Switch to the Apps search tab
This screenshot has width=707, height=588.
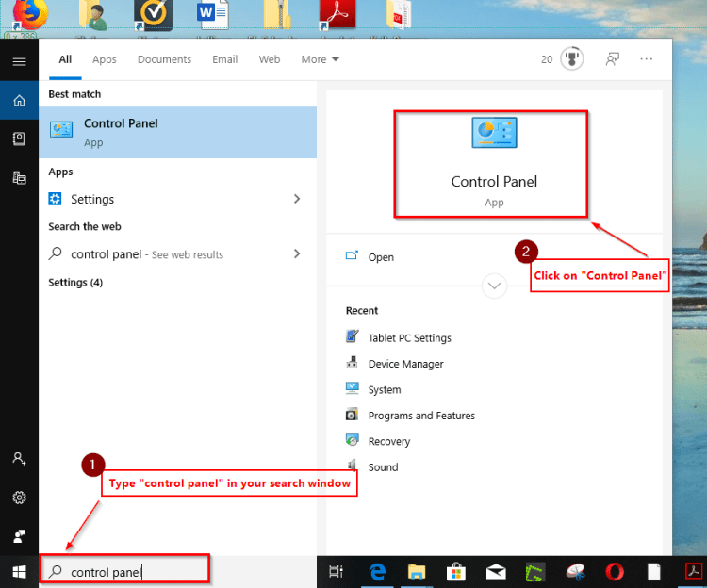click(x=105, y=59)
